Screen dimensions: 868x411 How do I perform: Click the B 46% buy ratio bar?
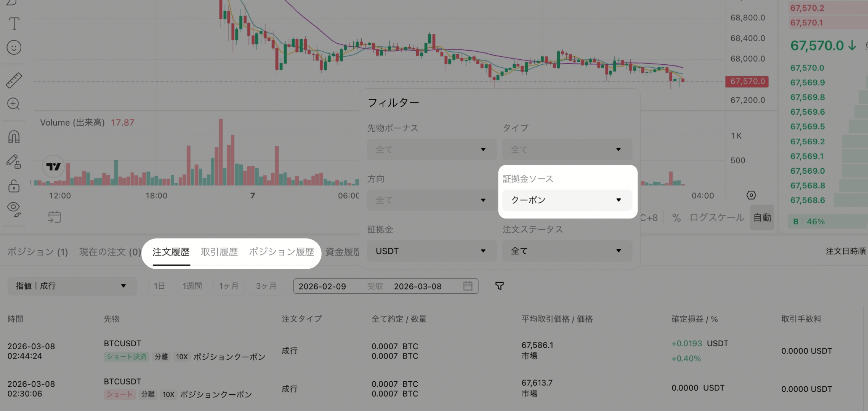(x=828, y=221)
